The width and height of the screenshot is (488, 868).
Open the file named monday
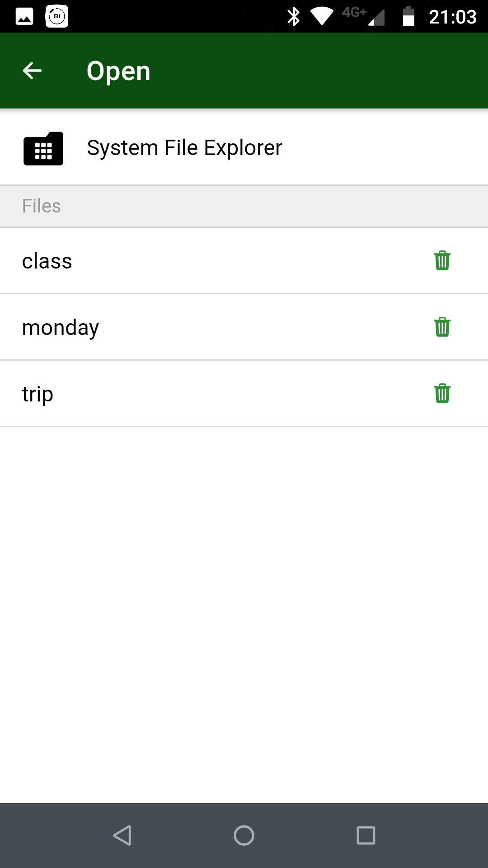[60, 327]
